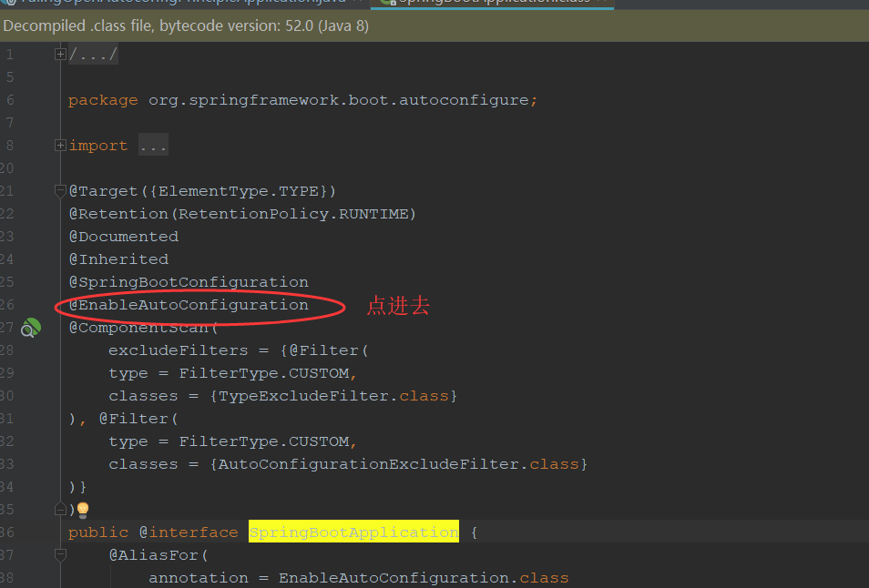Click EnableAutoConfiguration.class on line 38
869x588 pixels.
coord(424,578)
